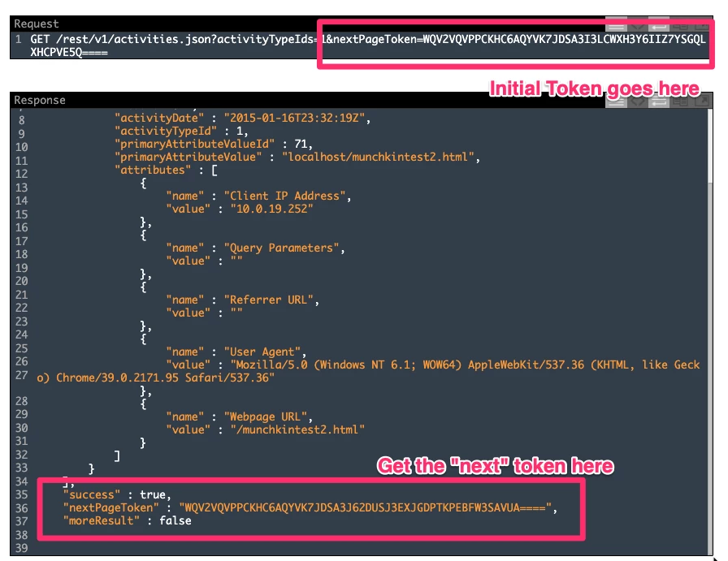Screen dimensions: 728x561
Task: Click the opening bracket after "attributes"
Action: click(214, 170)
